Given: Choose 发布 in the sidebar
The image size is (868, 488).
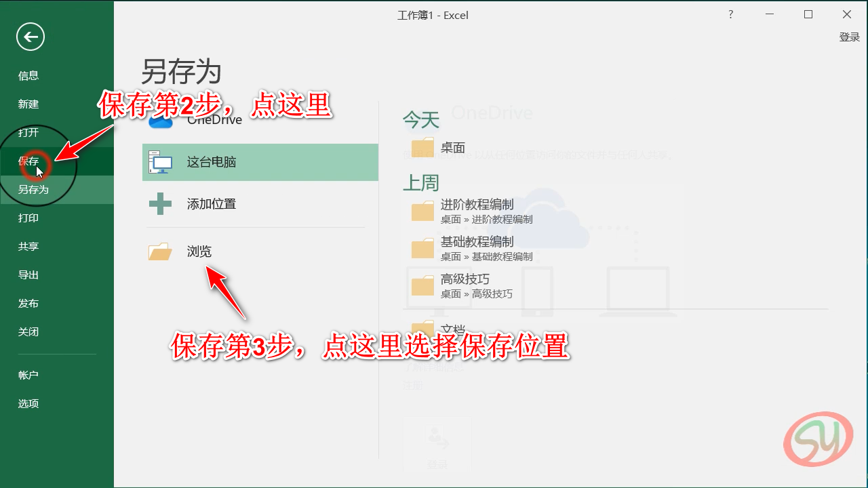Looking at the screenshot, I should coord(57,304).
